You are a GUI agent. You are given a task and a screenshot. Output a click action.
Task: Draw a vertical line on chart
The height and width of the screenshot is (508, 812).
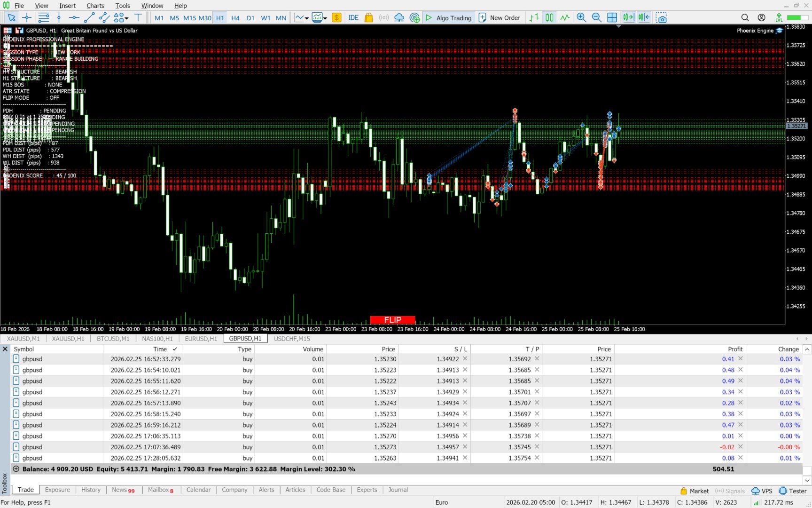[x=59, y=18]
